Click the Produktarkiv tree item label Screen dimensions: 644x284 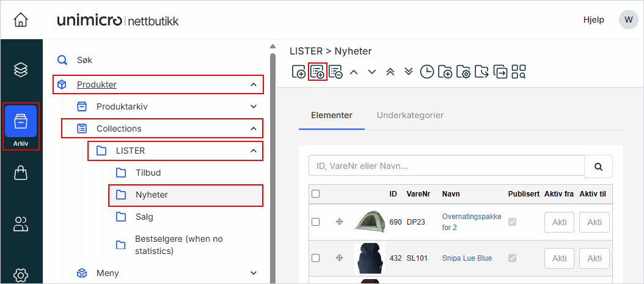[122, 106]
